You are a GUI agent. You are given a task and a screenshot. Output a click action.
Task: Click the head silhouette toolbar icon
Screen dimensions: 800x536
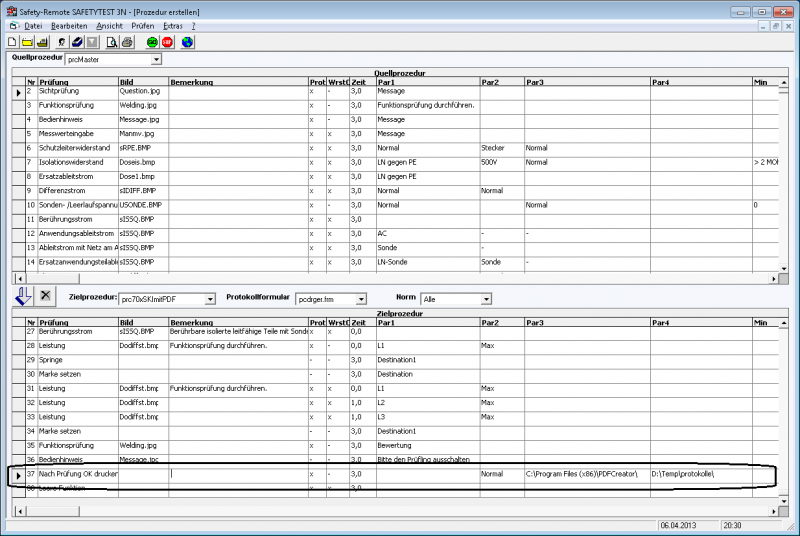coord(62,42)
